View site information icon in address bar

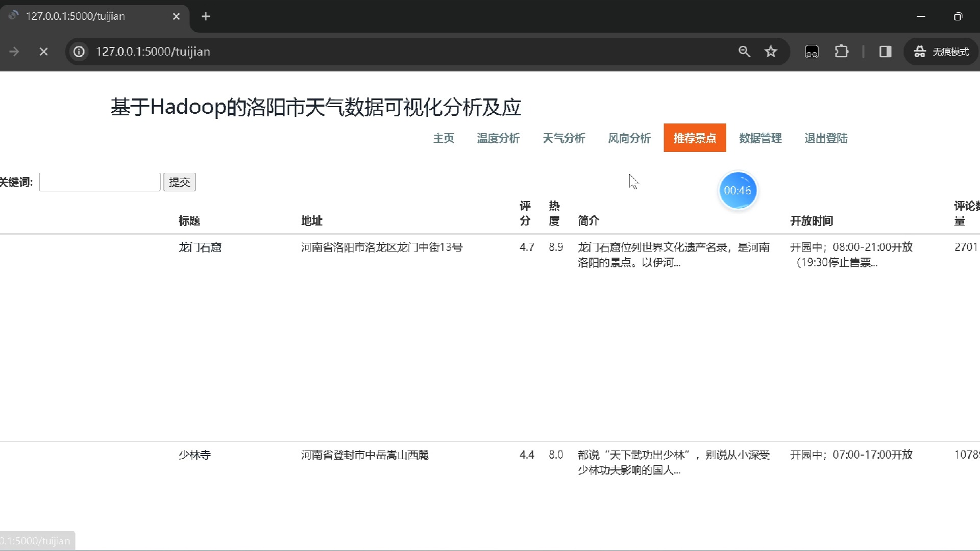pos(79,52)
